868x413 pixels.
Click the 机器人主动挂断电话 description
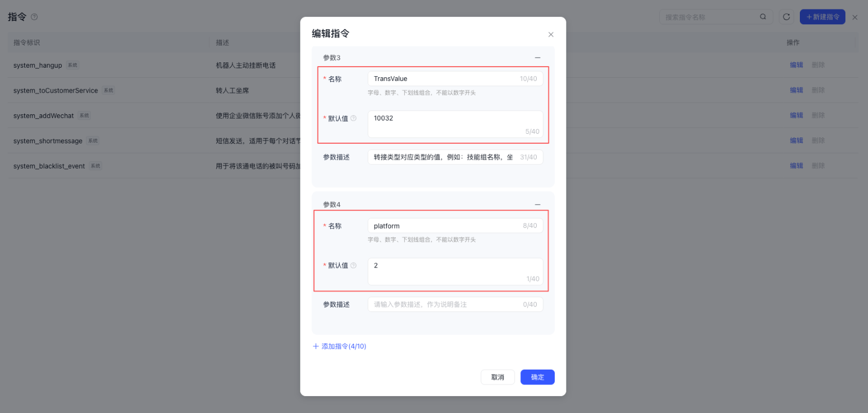click(x=246, y=66)
